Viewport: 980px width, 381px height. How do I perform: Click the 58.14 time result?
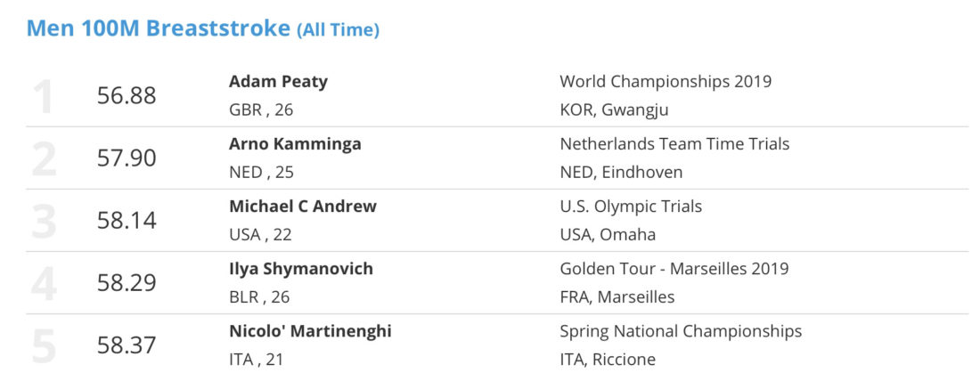pos(127,221)
